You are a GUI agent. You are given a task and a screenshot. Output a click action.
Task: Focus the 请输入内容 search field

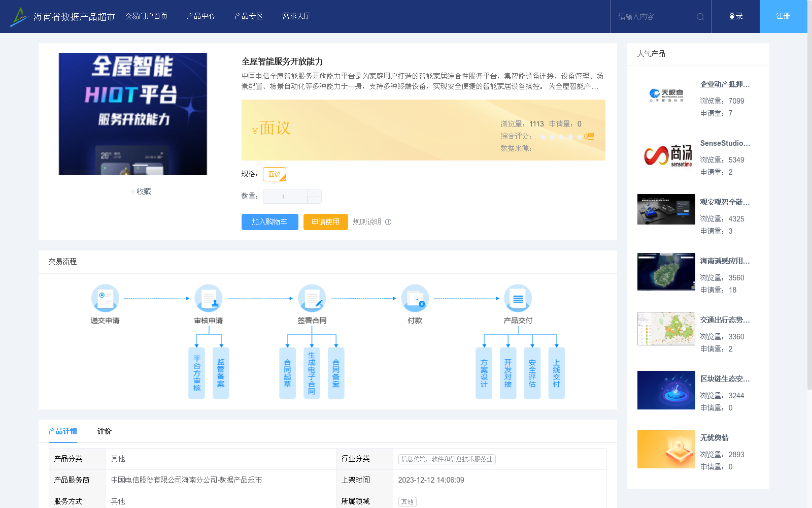(655, 17)
